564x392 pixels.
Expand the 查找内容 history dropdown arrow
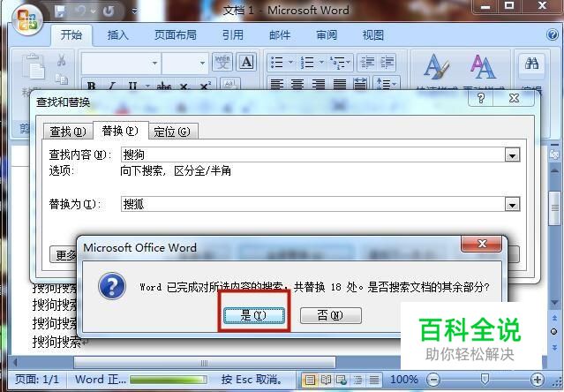coord(512,155)
